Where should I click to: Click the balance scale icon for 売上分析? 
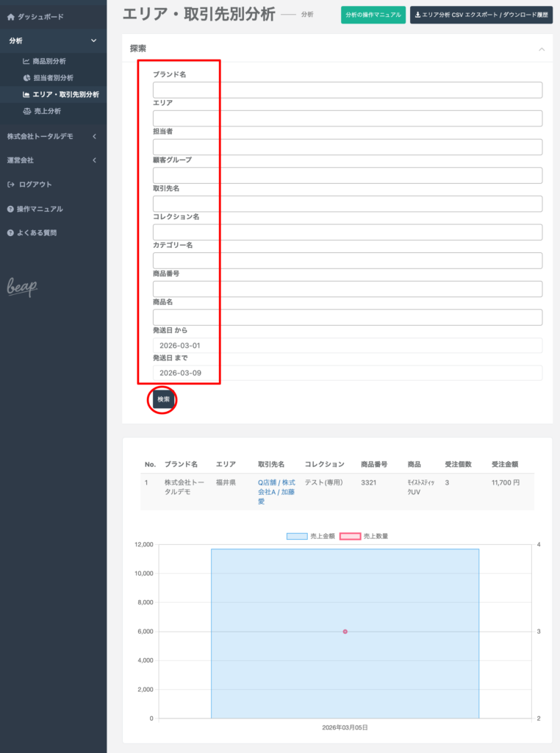[26, 112]
